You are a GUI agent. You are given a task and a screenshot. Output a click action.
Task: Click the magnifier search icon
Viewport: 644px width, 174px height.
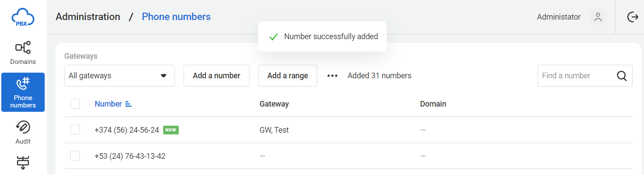click(622, 76)
